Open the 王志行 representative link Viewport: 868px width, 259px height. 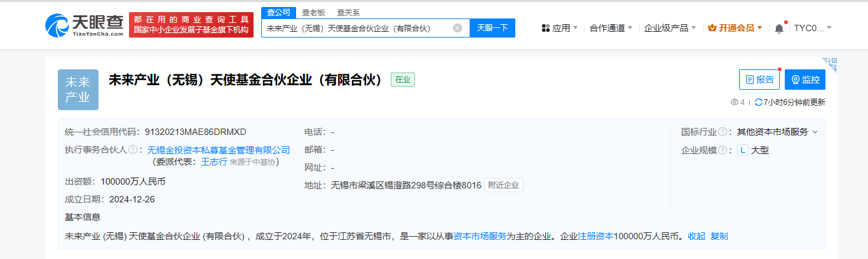[x=214, y=162]
